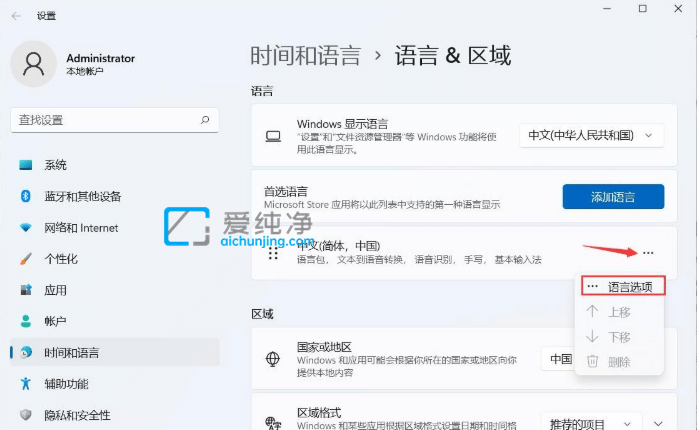This screenshot has height=430, width=700.
Task: Select 语言选项 from context menu
Action: (623, 287)
